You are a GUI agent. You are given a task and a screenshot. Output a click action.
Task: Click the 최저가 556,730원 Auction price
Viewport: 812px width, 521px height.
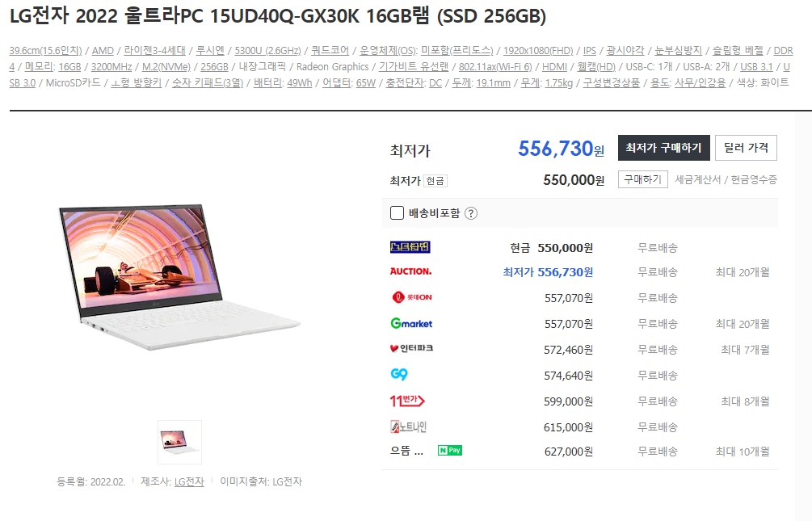(x=548, y=272)
